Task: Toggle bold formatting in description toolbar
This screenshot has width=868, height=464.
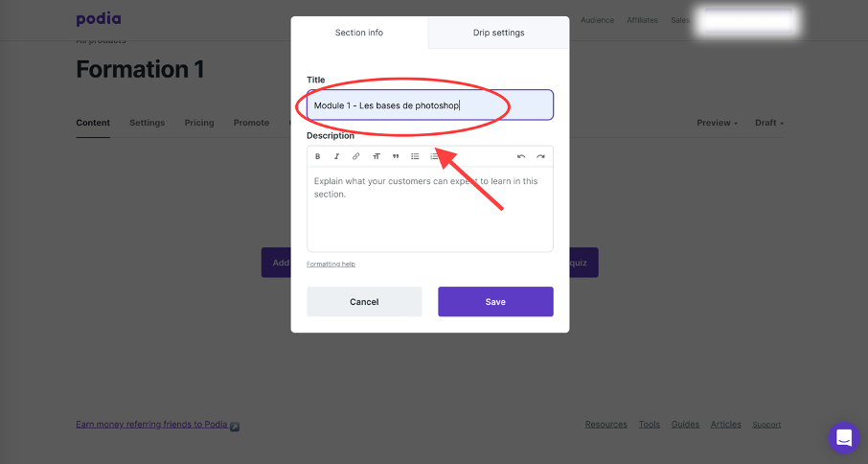Action: [x=318, y=156]
